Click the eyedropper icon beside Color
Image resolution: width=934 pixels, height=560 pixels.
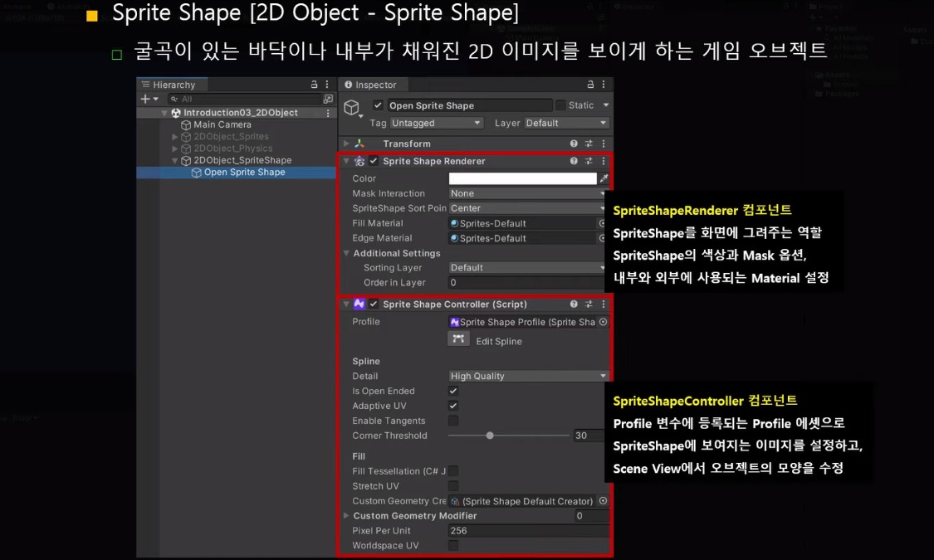(x=604, y=178)
